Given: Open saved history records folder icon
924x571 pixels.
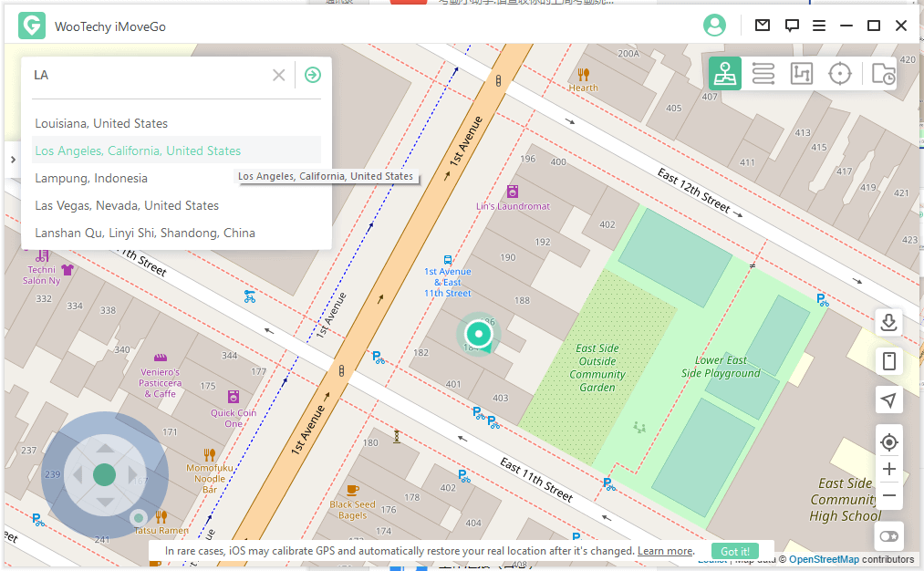Looking at the screenshot, I should point(882,74).
